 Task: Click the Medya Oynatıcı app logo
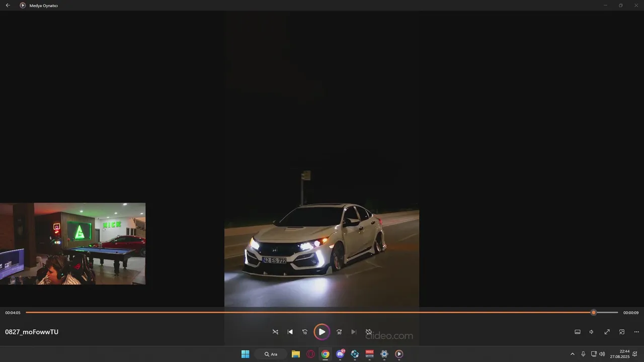[x=23, y=5]
